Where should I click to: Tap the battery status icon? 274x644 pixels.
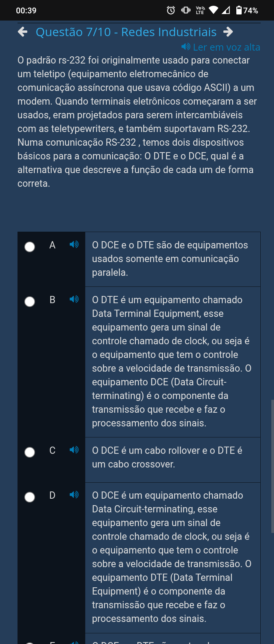point(239,10)
